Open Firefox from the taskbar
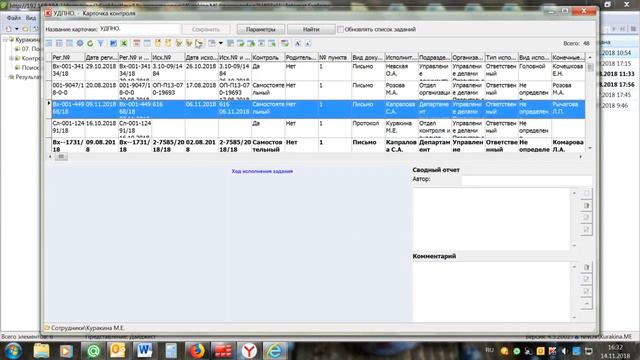Screen dimensions: 640x360 197,351
